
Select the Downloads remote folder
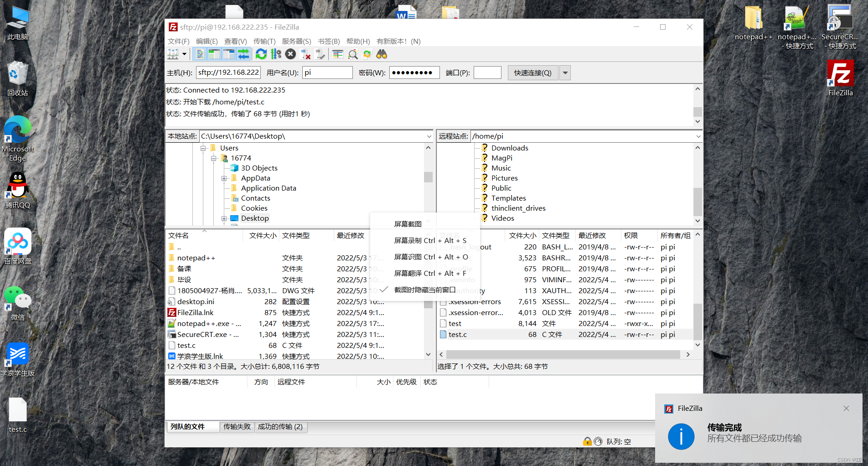tap(510, 148)
